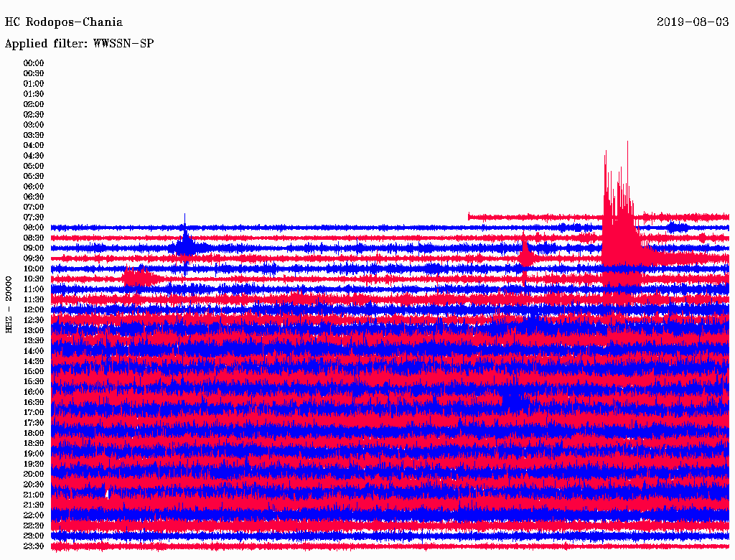Click the '20:30' time label
This screenshot has width=735, height=560.
pyautogui.click(x=34, y=485)
